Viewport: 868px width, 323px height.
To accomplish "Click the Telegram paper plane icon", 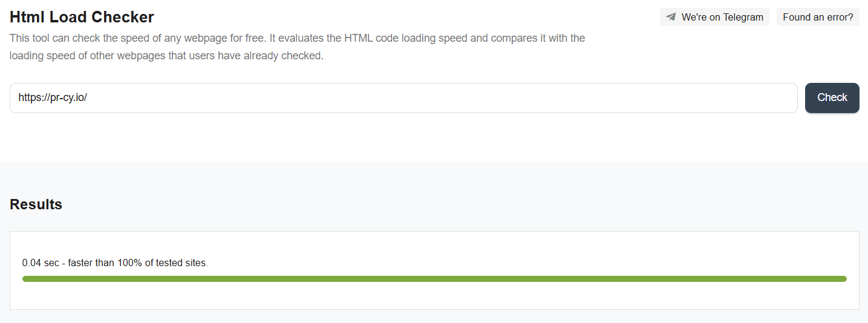I will [671, 17].
